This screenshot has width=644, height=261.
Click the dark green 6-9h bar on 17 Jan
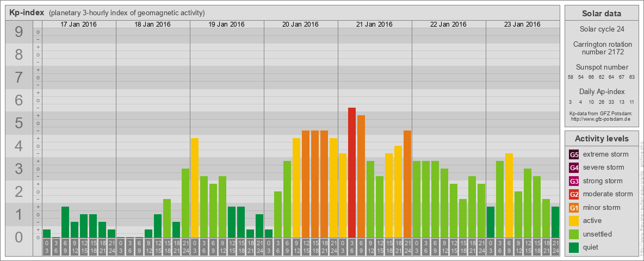coord(65,222)
